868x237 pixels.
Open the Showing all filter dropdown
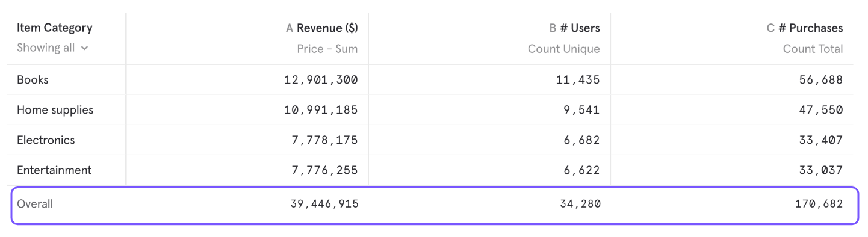(52, 48)
